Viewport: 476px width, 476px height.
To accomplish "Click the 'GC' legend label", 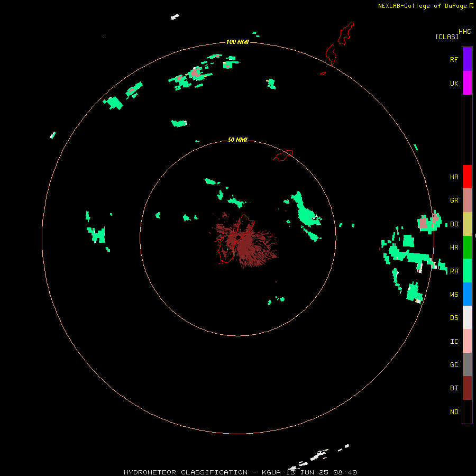I will click(454, 365).
